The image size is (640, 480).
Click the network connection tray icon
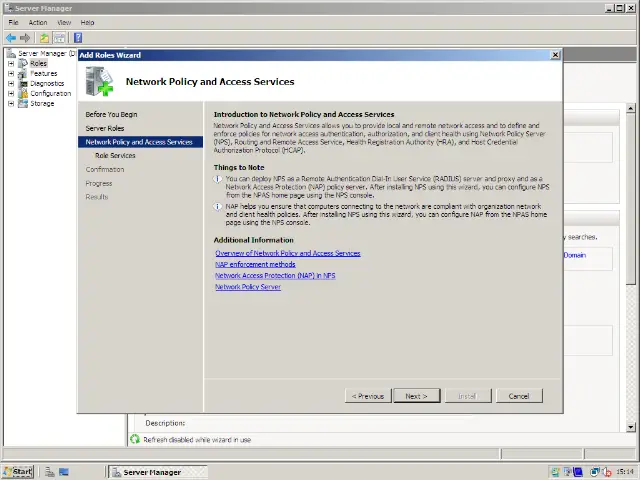click(595, 472)
